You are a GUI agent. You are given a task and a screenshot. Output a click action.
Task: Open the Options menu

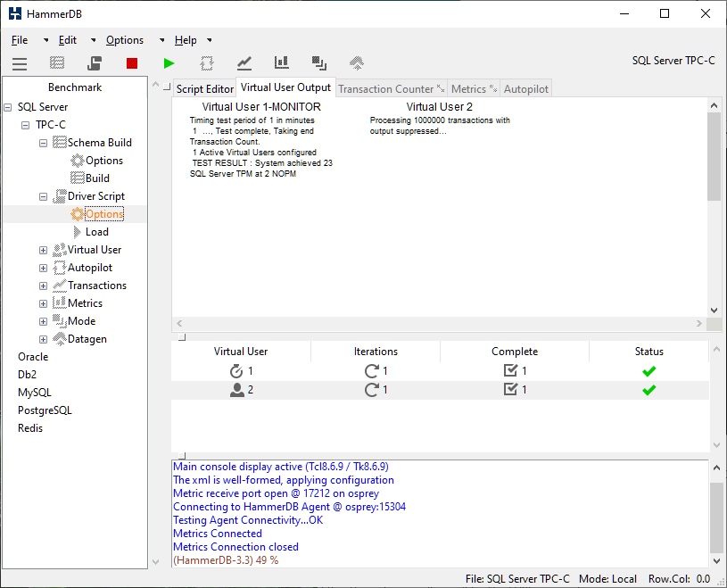tap(125, 40)
